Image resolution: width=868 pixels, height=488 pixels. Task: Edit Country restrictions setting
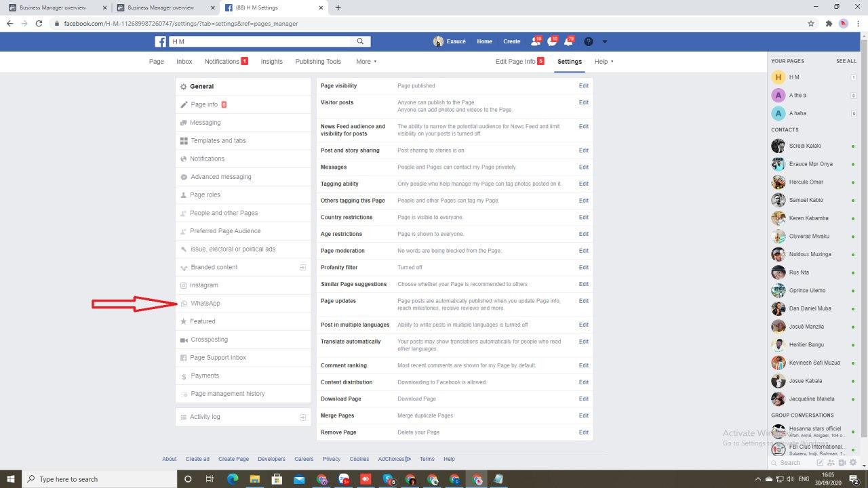[x=583, y=217]
